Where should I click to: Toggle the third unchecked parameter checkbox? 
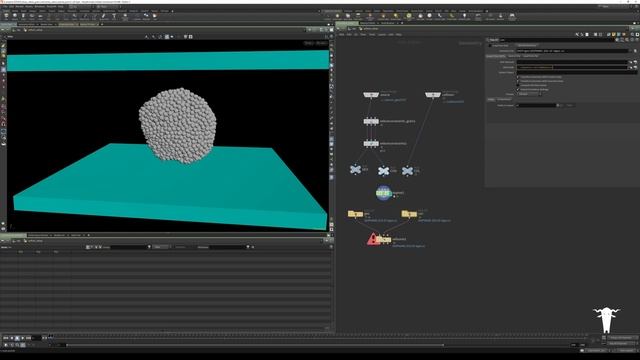point(518,85)
